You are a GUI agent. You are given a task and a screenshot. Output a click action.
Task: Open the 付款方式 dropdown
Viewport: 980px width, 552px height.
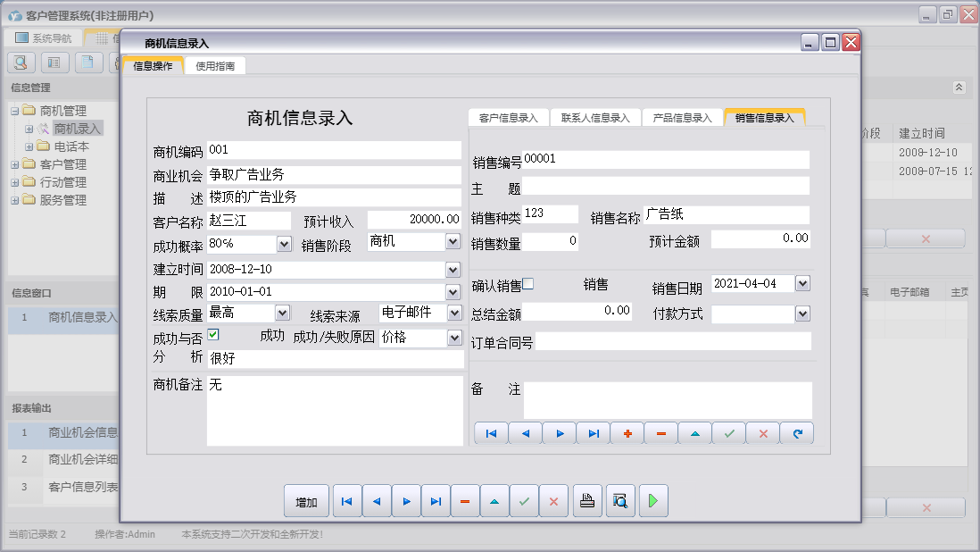[x=802, y=314]
